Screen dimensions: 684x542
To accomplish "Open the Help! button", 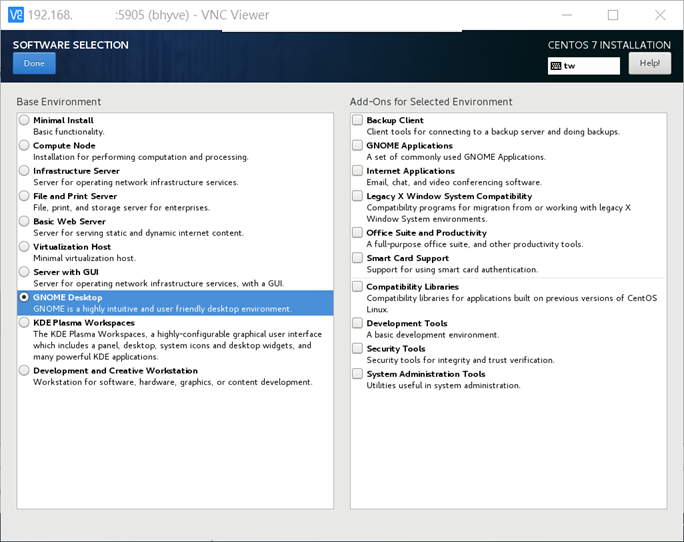I will point(650,63).
